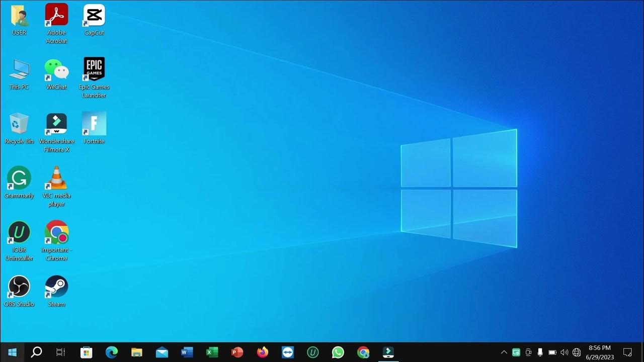Select the Steam desktop shortcut
Viewport: 644px width, 362px height.
[x=56, y=292]
